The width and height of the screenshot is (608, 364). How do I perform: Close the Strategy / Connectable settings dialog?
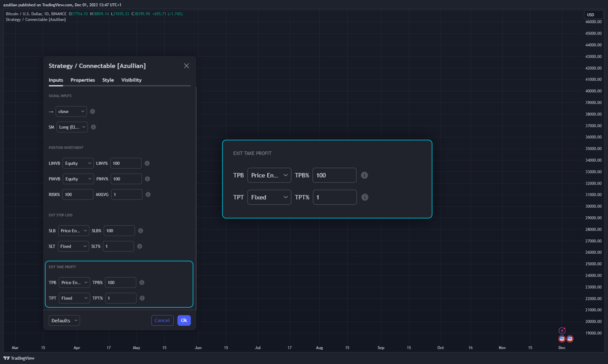(x=187, y=66)
